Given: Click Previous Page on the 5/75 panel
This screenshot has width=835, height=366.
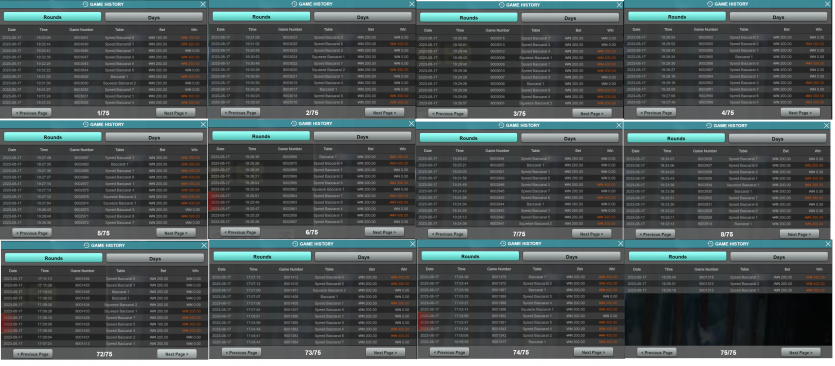Looking at the screenshot, I should (x=32, y=233).
